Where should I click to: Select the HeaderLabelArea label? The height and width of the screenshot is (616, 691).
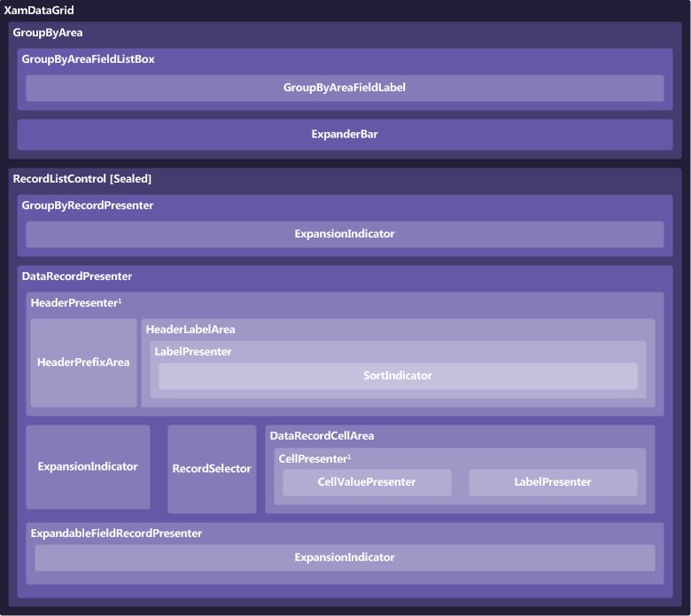(190, 330)
